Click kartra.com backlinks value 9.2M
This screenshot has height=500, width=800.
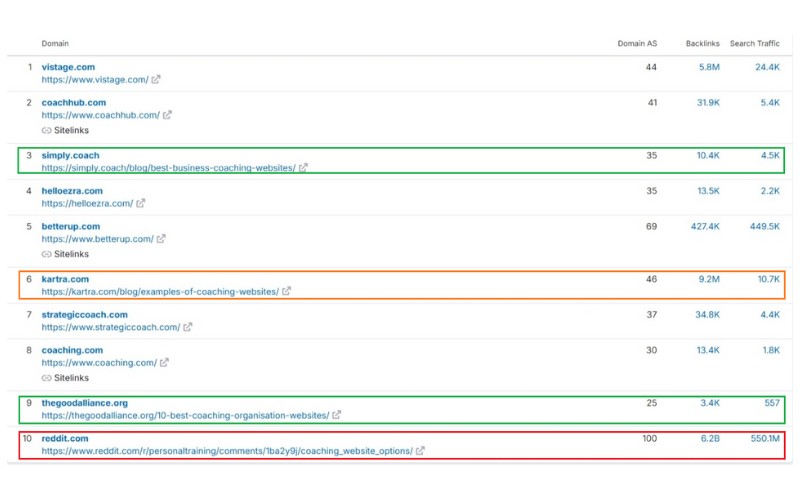(709, 280)
